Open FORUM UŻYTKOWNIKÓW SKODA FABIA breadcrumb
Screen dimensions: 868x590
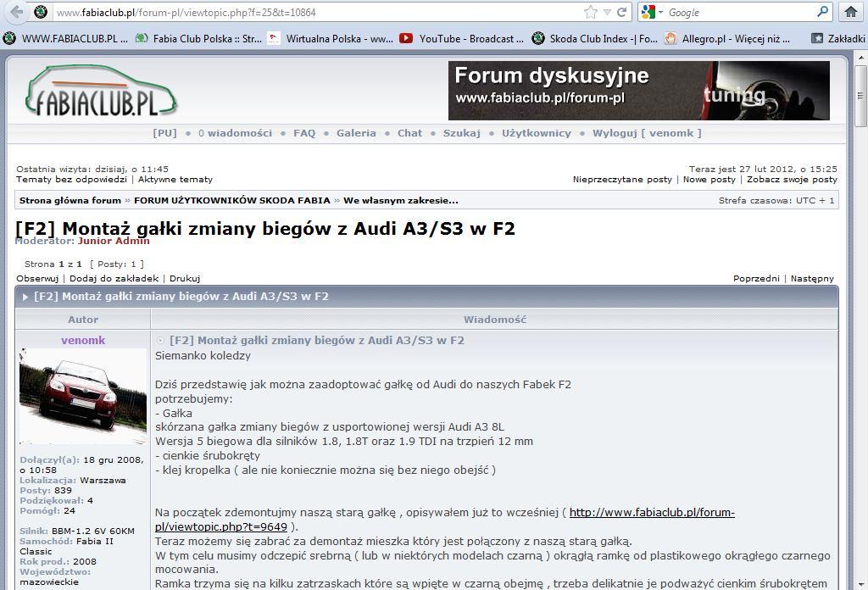pyautogui.click(x=232, y=200)
